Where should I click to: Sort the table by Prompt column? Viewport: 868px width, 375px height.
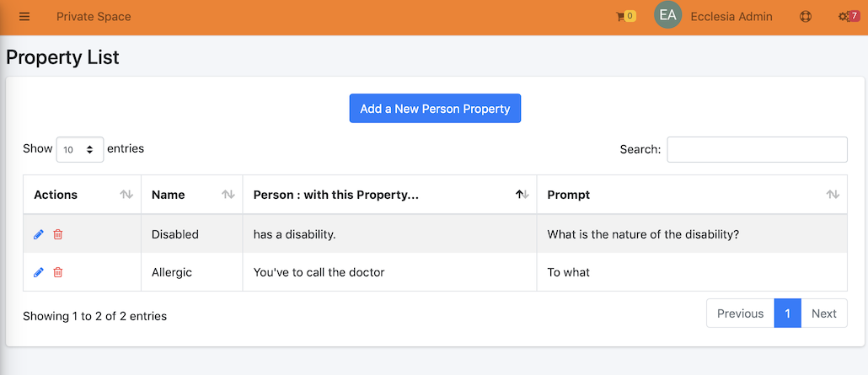click(x=692, y=195)
